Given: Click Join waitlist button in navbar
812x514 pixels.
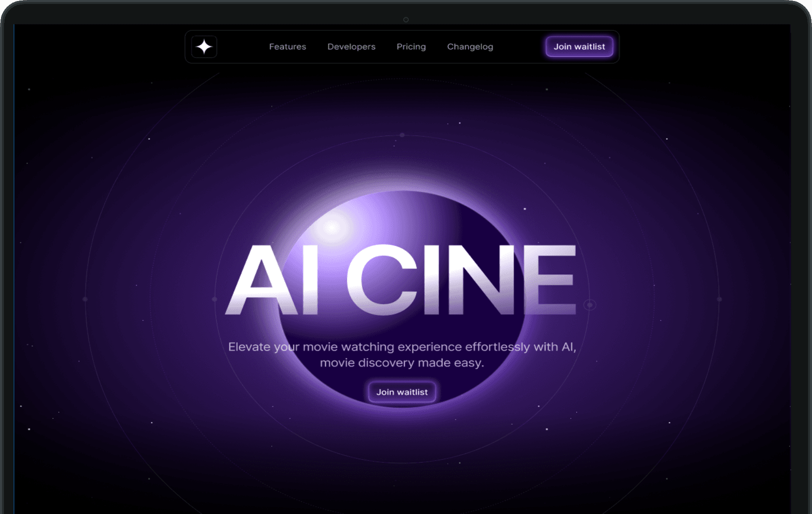Looking at the screenshot, I should click(x=579, y=47).
